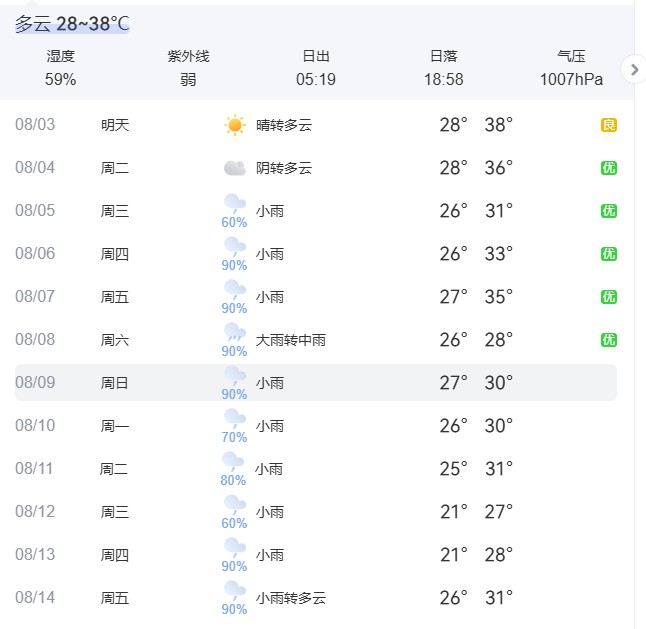Click the yellow 良 air quality badge for 08/03

(x=609, y=125)
